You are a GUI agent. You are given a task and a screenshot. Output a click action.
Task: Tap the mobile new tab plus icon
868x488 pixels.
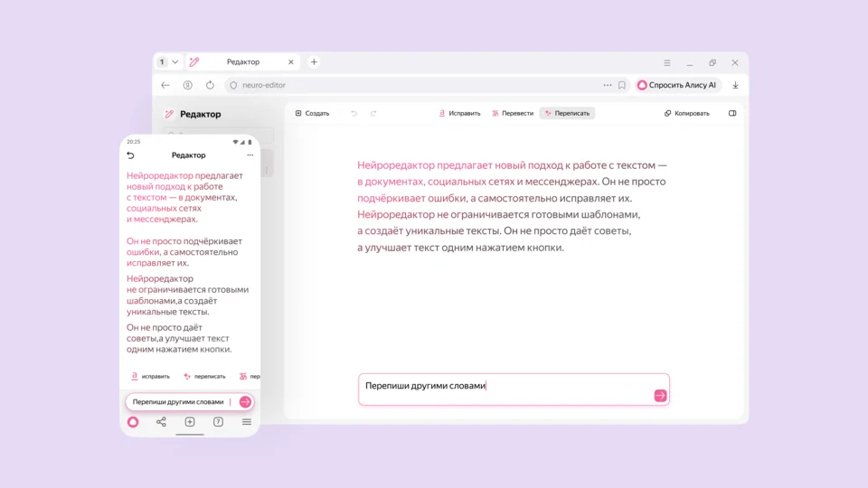coord(190,422)
